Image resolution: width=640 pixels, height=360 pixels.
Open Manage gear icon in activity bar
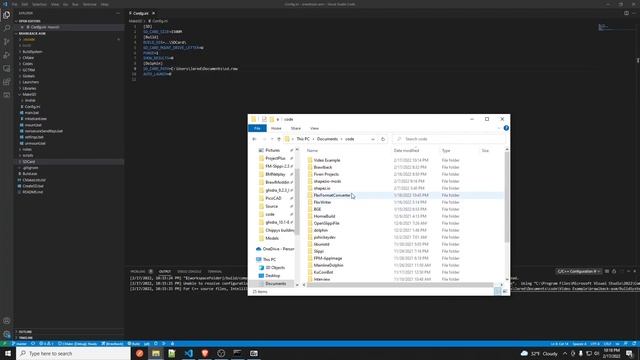[7, 334]
